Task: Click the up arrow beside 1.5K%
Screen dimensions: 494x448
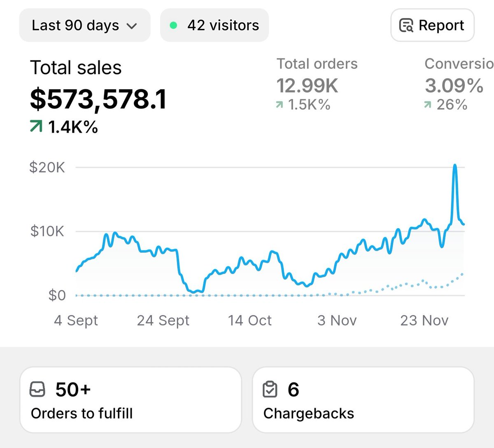Action: tap(280, 105)
